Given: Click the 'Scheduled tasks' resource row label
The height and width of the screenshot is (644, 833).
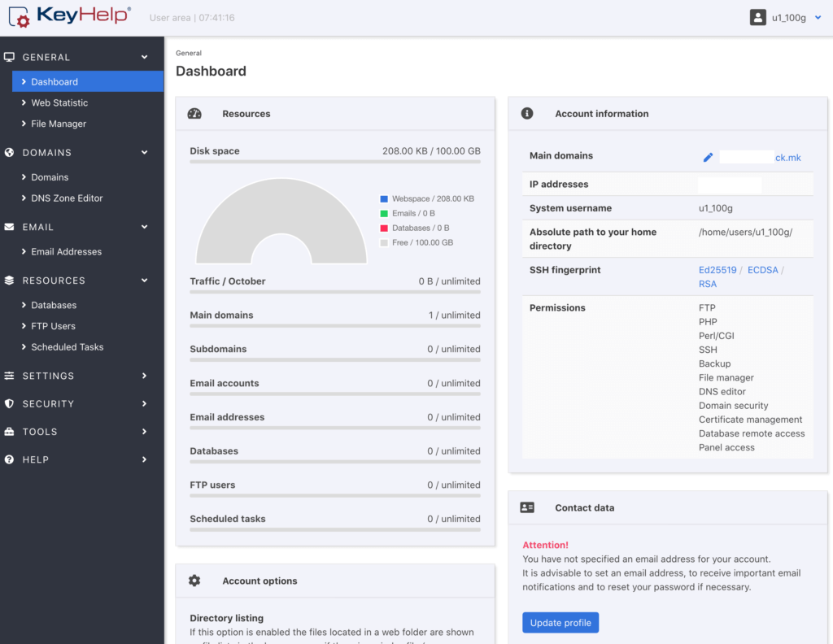Looking at the screenshot, I should tap(228, 519).
